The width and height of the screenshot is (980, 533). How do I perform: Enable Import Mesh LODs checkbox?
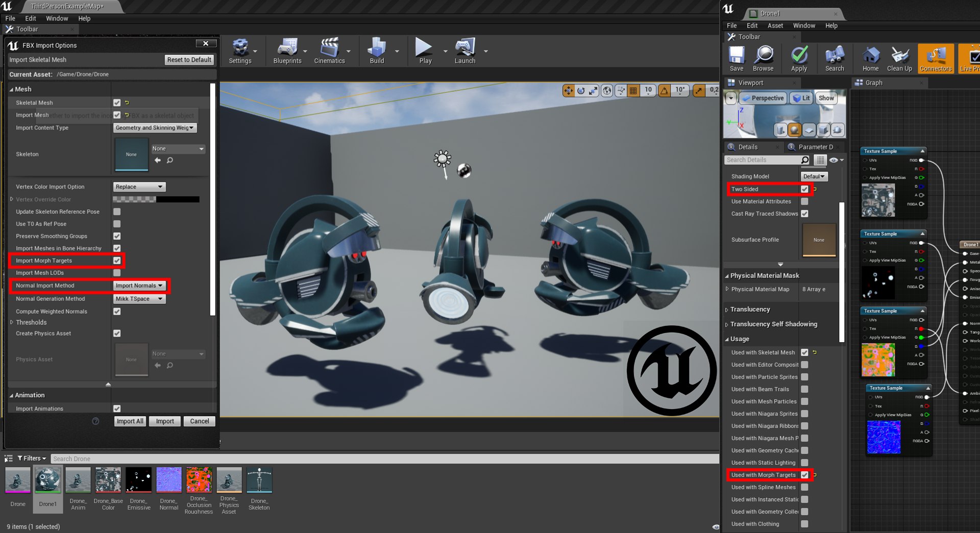(117, 273)
